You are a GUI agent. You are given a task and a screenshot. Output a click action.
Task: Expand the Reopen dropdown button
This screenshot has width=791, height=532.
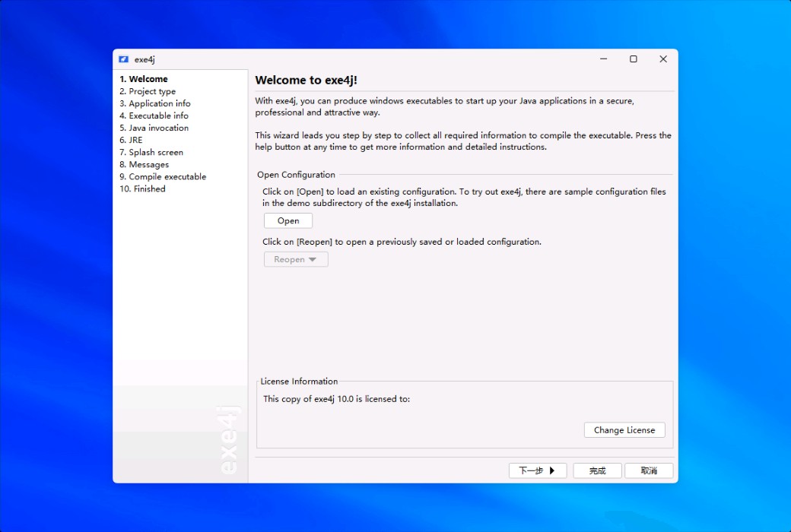coord(296,259)
